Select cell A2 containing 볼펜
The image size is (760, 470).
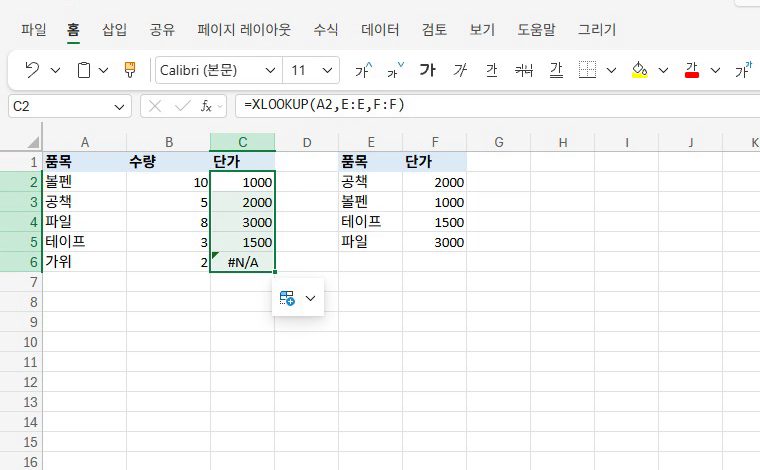coord(85,182)
